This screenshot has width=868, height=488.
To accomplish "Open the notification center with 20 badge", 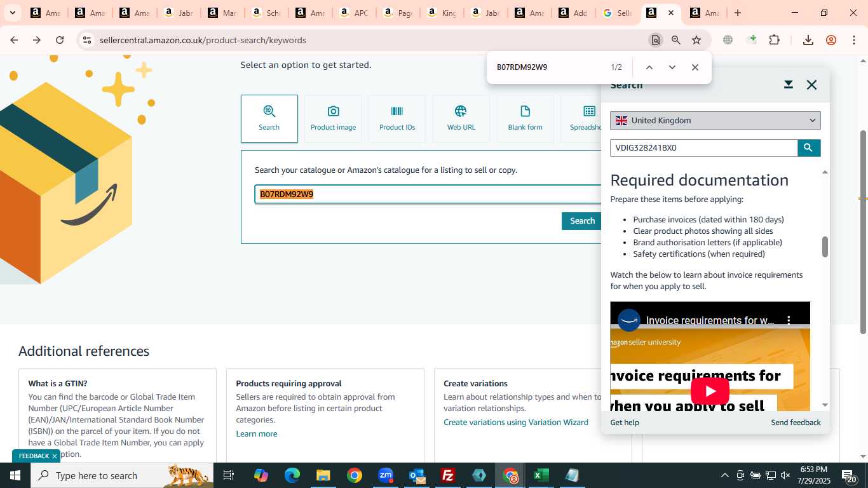I will click(850, 475).
